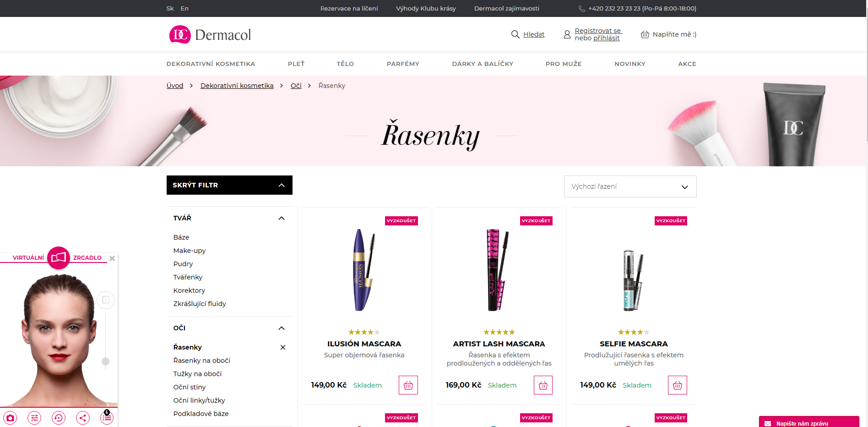This screenshot has width=868, height=427.
Task: Collapse the TVÁŘ filter section
Action: 282,218
